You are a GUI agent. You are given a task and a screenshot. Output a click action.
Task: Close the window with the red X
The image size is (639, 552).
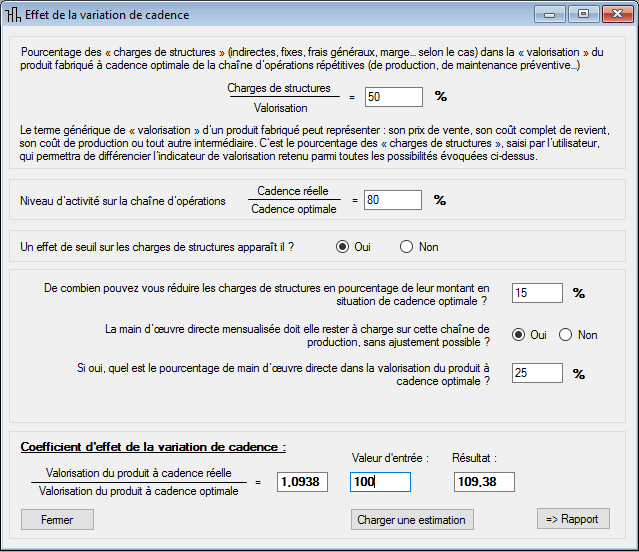click(617, 15)
